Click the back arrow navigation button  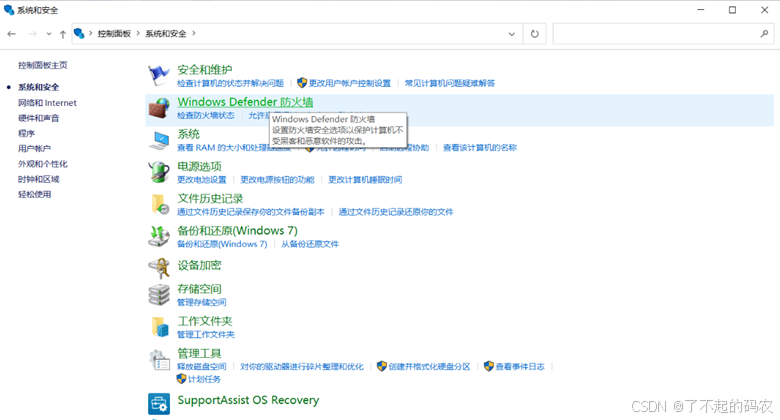pyautogui.click(x=11, y=34)
